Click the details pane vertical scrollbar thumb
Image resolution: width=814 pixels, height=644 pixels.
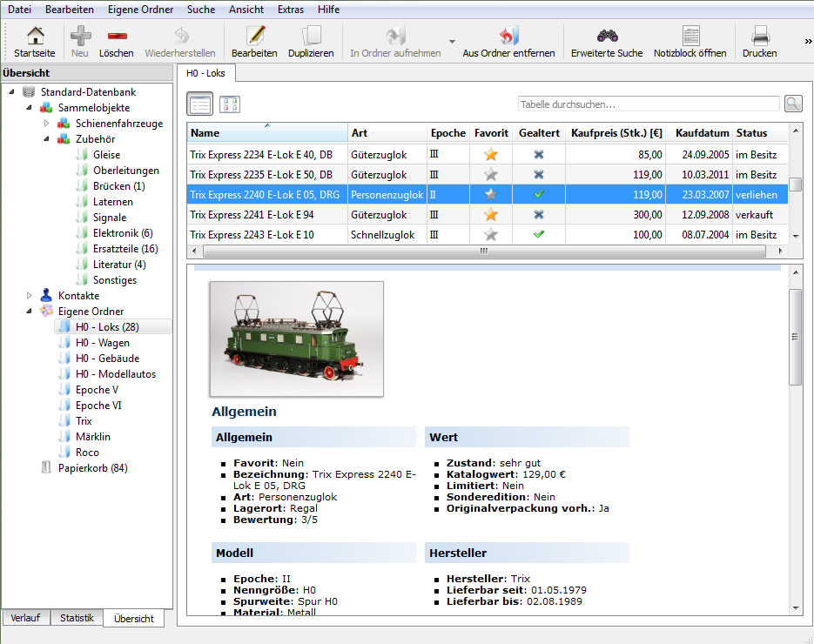[795, 336]
